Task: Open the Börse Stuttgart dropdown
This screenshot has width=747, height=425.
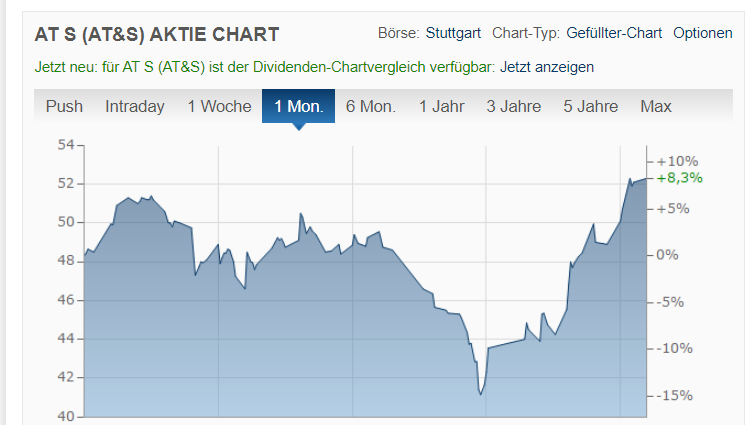Action: [454, 33]
